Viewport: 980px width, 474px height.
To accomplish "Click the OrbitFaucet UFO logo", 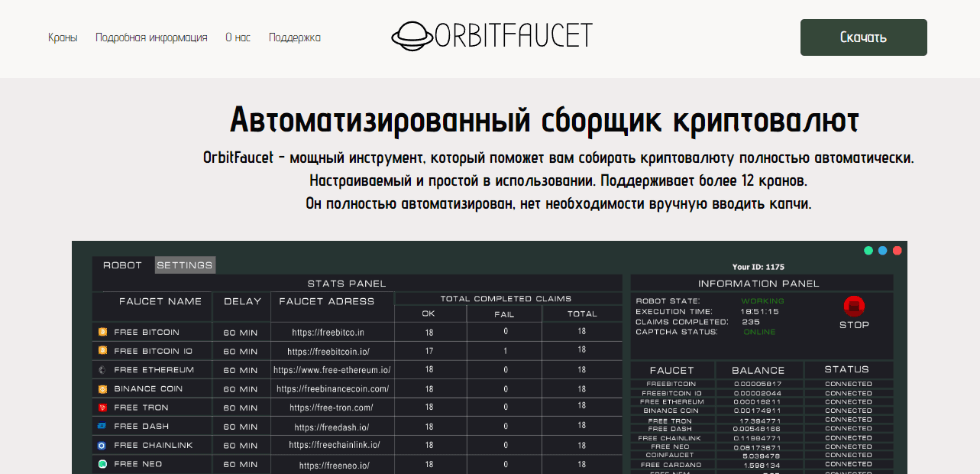I will pyautogui.click(x=412, y=34).
